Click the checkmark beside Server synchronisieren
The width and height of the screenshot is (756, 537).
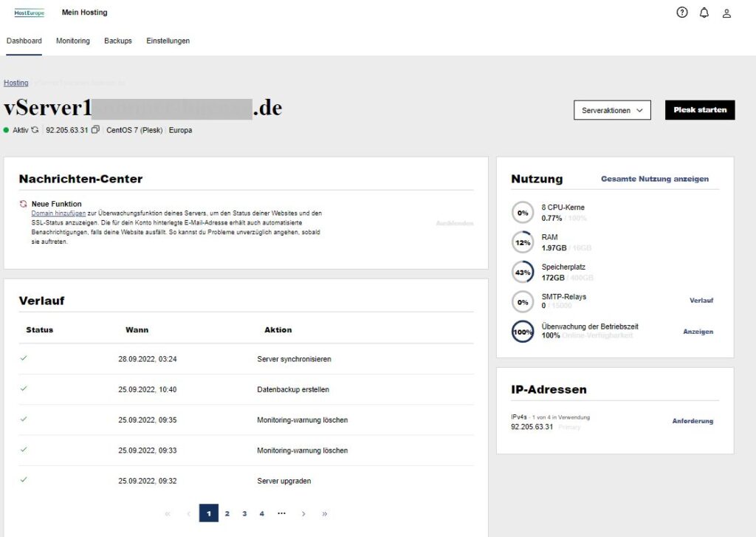click(24, 359)
